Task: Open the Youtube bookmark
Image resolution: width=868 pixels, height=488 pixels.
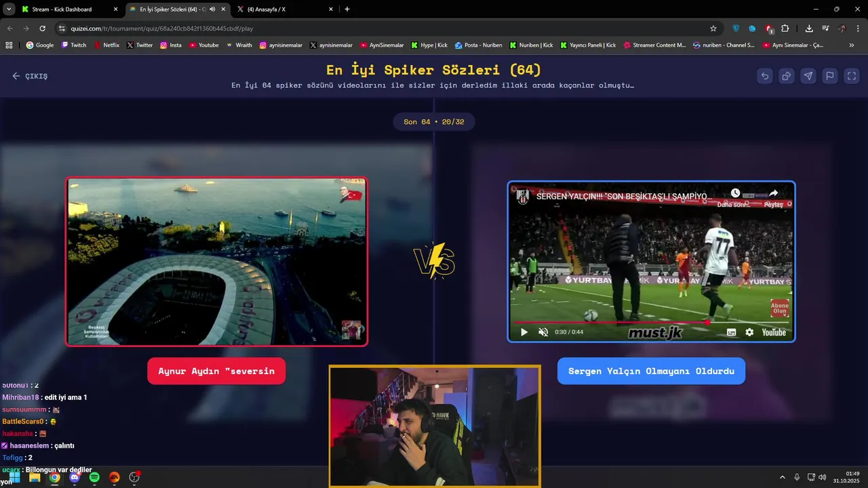Action: click(x=204, y=45)
